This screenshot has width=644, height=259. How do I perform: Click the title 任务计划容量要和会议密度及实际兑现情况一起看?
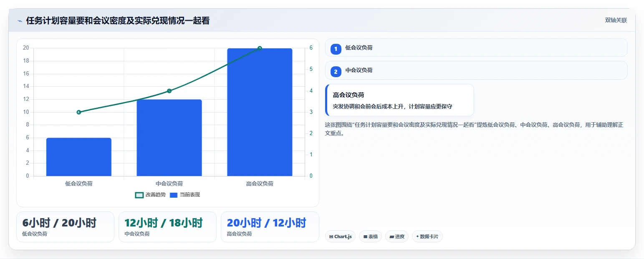tap(118, 21)
